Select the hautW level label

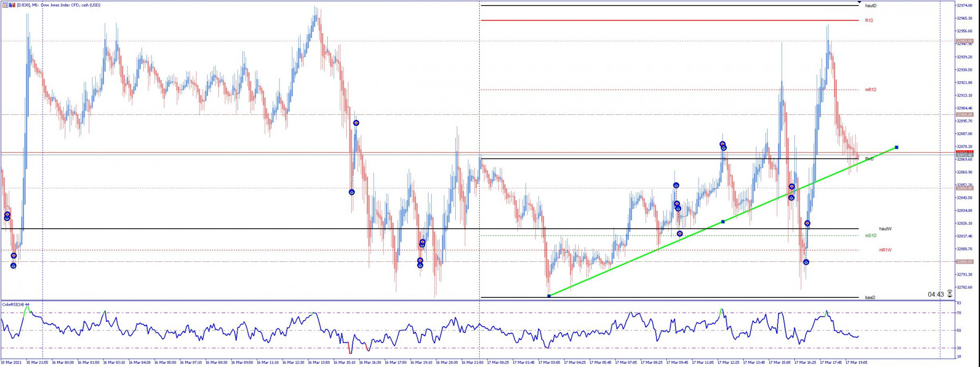885,229
